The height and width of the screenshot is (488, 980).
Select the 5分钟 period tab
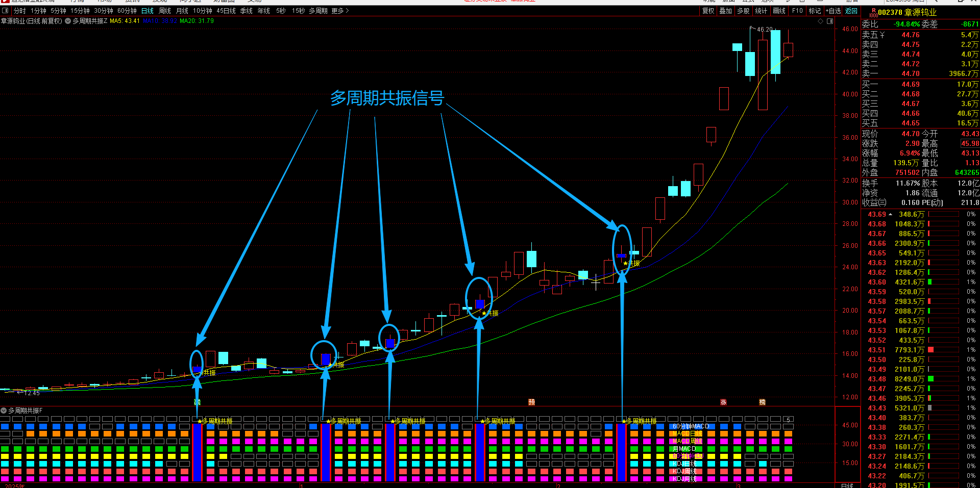[x=58, y=11]
